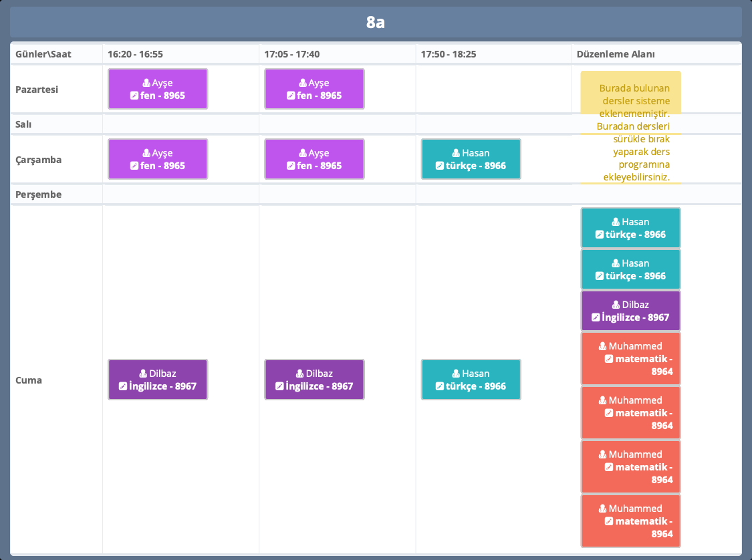Image resolution: width=752 pixels, height=560 pixels.
Task: Click edit icon on topmost unscheduled türkçe card
Action: [x=600, y=235]
